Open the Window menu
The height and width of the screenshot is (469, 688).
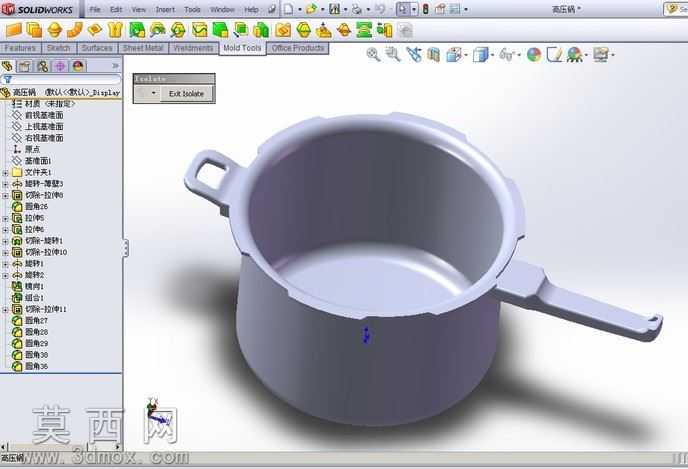point(222,9)
